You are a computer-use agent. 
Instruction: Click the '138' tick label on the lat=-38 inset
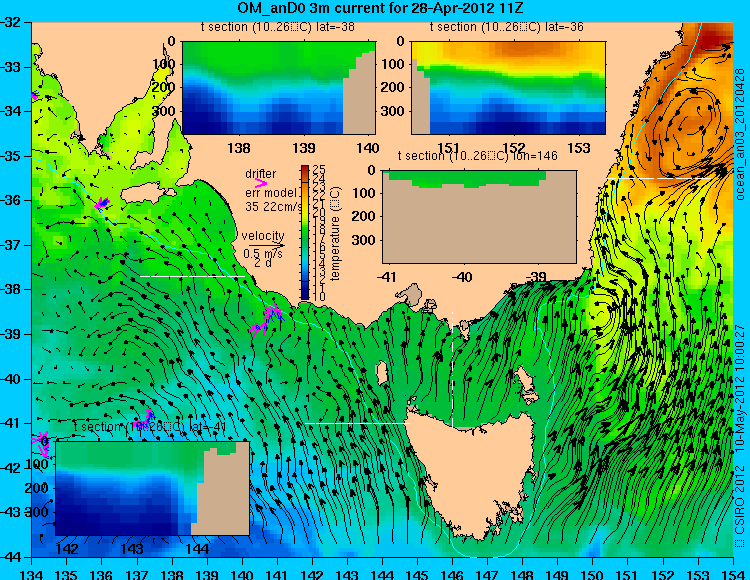[239, 148]
